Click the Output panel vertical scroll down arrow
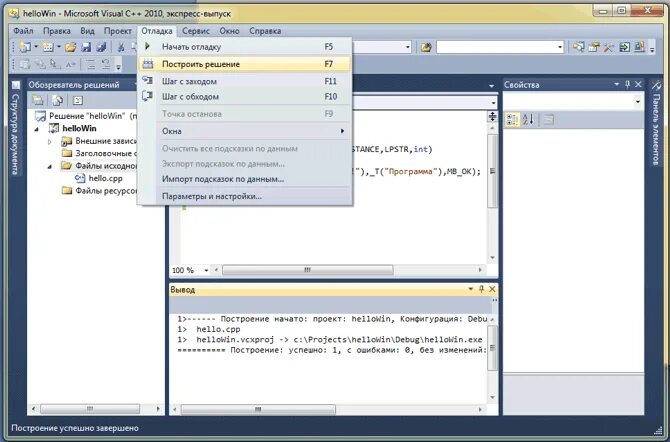This screenshot has width=670, height=442. [x=492, y=398]
